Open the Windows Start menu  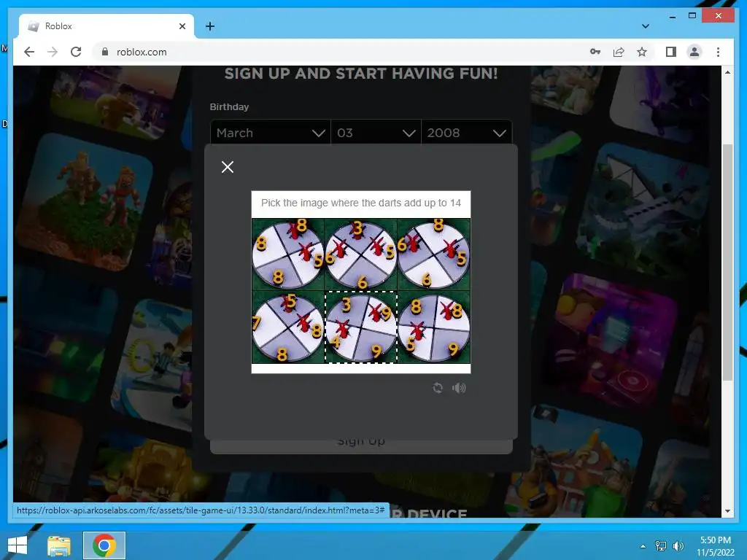18,545
